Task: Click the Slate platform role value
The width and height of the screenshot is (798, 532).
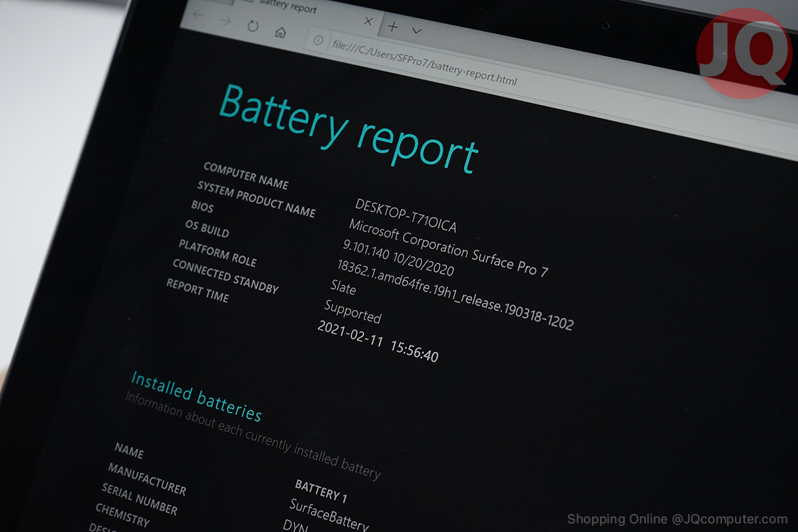Action: (343, 287)
